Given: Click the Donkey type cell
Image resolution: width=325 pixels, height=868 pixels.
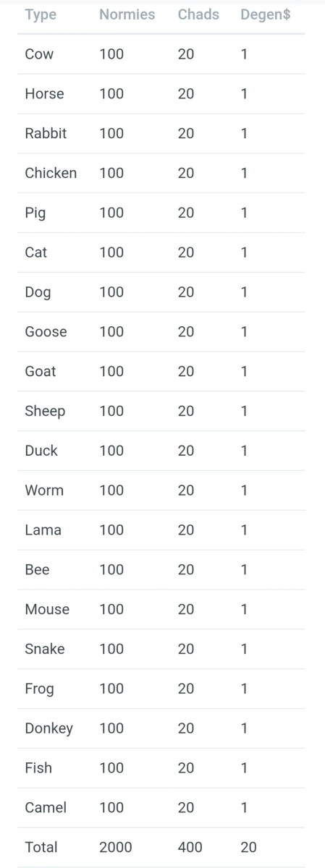Looking at the screenshot, I should [48, 729].
